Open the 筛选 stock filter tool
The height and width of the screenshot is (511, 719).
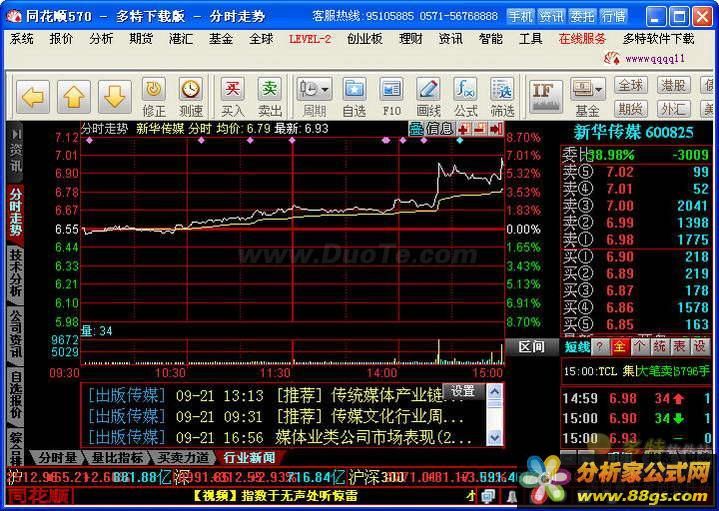pos(502,97)
